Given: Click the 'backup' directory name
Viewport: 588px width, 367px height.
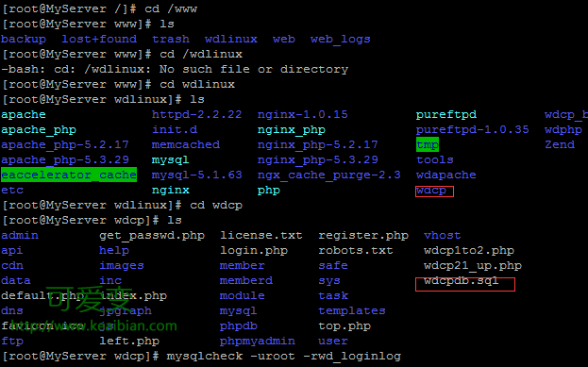Looking at the screenshot, I should [x=24, y=39].
